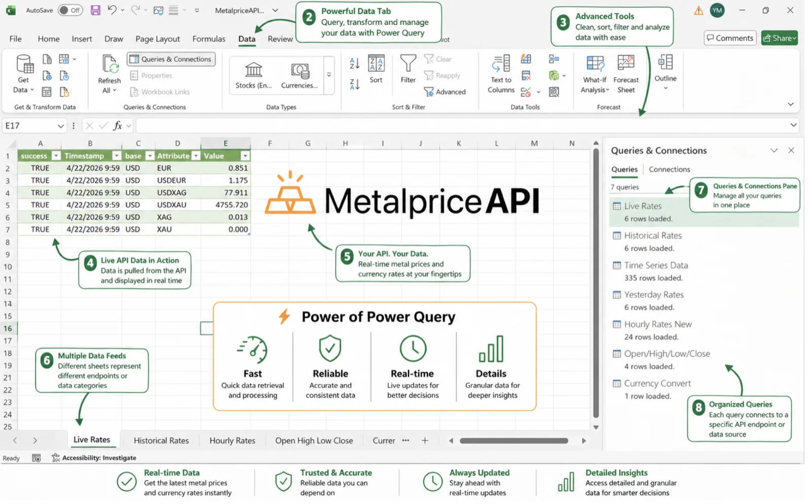The height and width of the screenshot is (504, 812).
Task: Click the What-If Analysis icon
Action: pyautogui.click(x=595, y=64)
